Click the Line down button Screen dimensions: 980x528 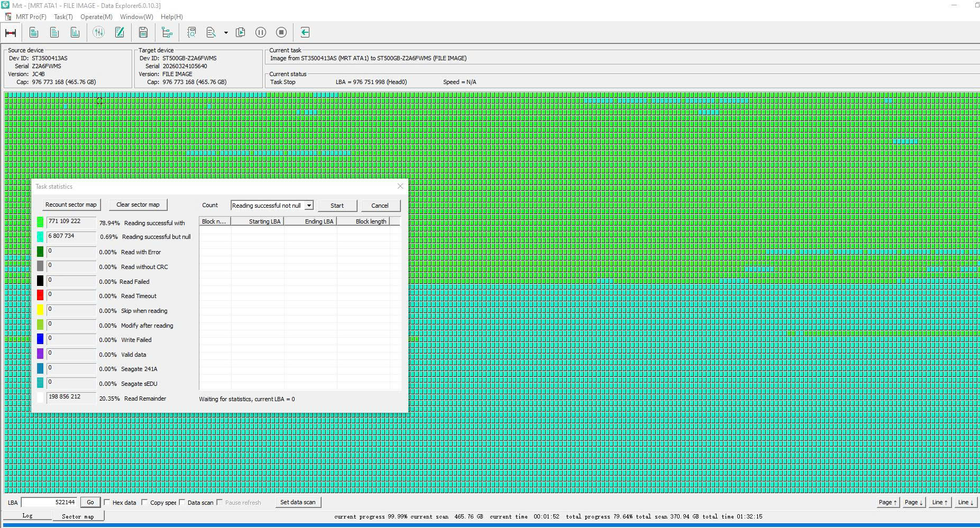[x=966, y=502]
